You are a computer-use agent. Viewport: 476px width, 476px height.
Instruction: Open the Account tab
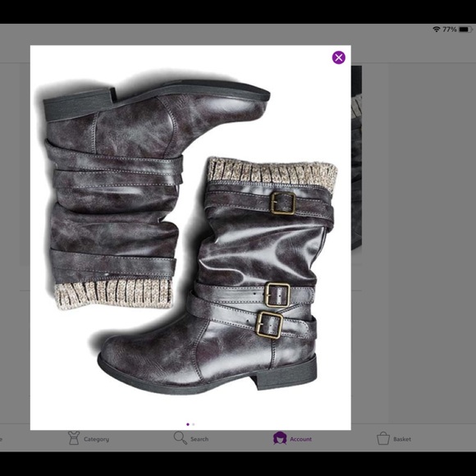pyautogui.click(x=292, y=438)
